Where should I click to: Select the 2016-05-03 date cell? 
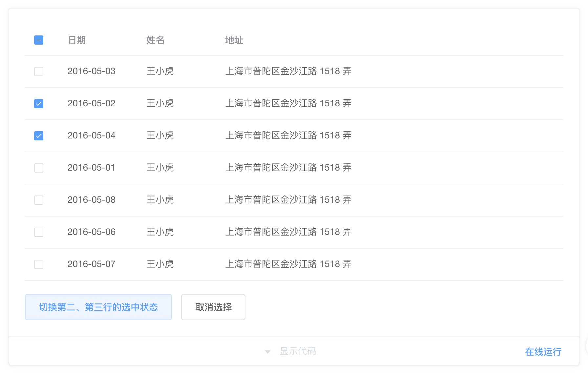pyautogui.click(x=92, y=71)
